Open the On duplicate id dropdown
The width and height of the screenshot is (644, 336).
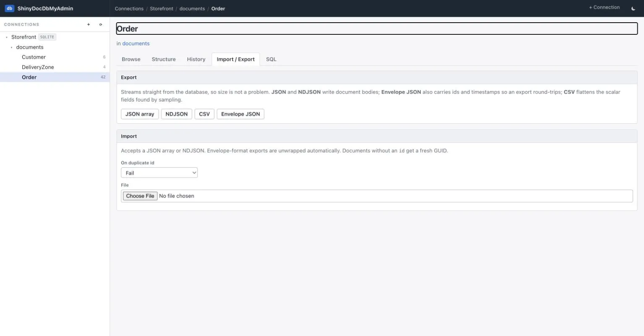[159, 173]
